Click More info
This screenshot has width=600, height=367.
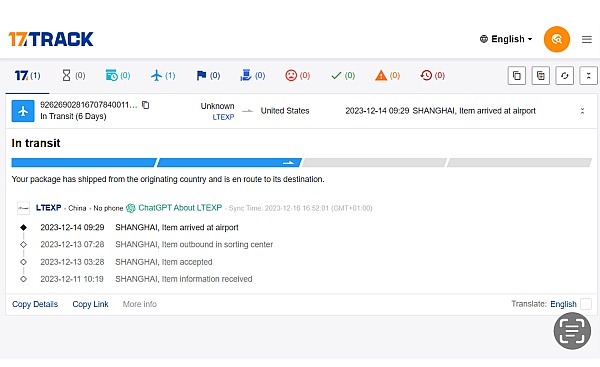[140, 304]
